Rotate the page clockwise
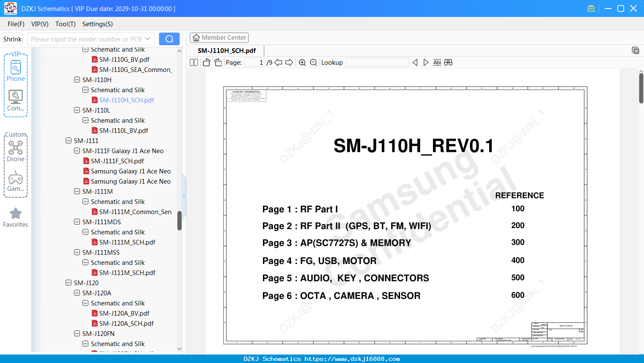The width and height of the screenshot is (644, 363). (x=218, y=63)
